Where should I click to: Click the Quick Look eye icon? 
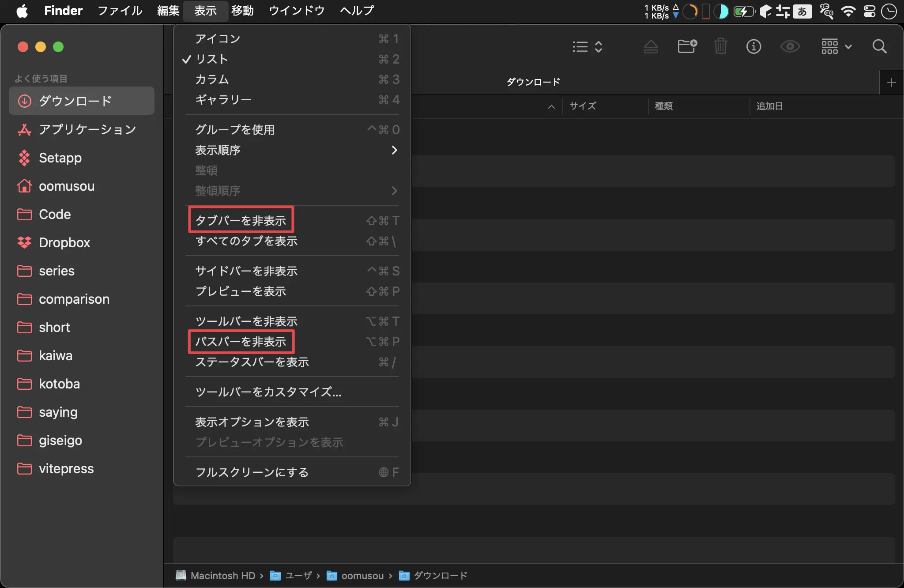coord(790,46)
